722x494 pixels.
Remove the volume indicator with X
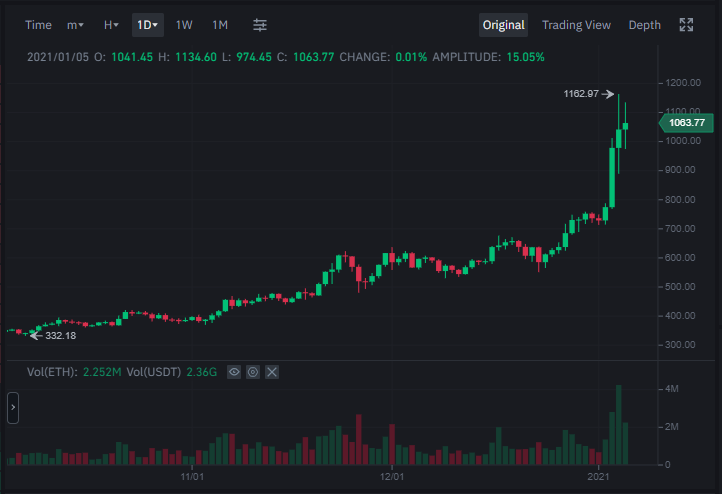tap(272, 372)
